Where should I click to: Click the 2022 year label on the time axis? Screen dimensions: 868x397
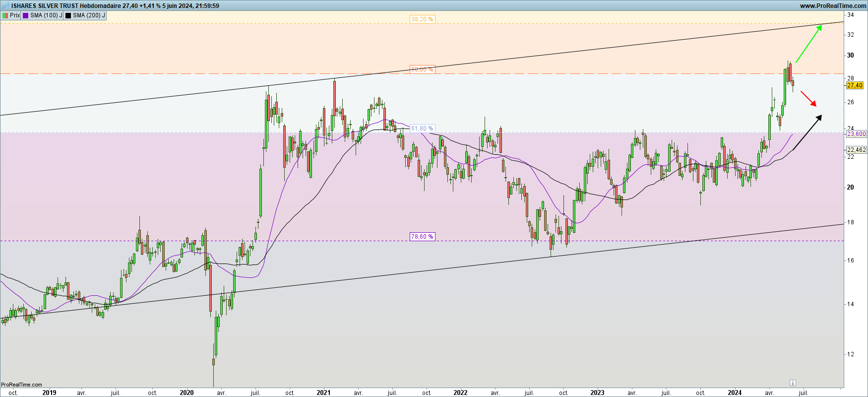[460, 393]
